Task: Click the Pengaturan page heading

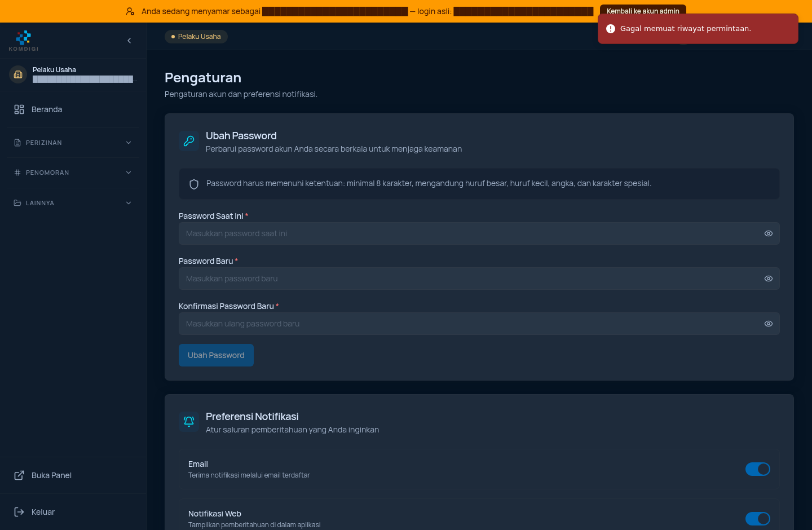Action: [203, 78]
